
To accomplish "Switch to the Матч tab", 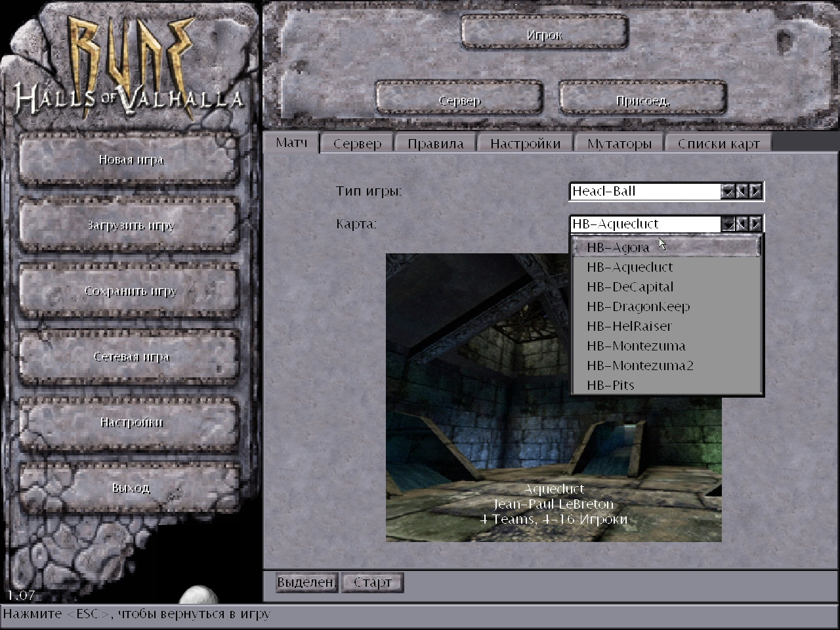I will 291,142.
